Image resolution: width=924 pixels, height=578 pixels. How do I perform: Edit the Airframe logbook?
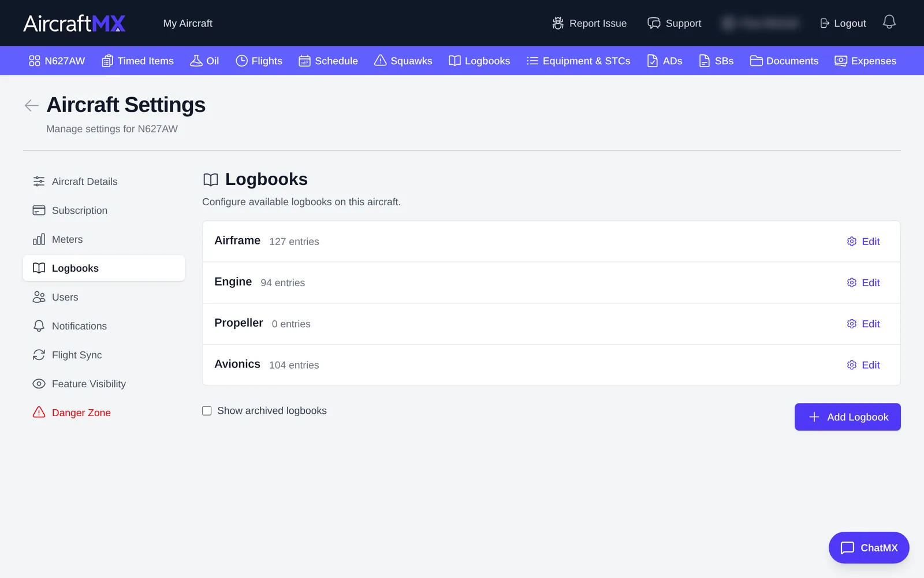tap(863, 242)
